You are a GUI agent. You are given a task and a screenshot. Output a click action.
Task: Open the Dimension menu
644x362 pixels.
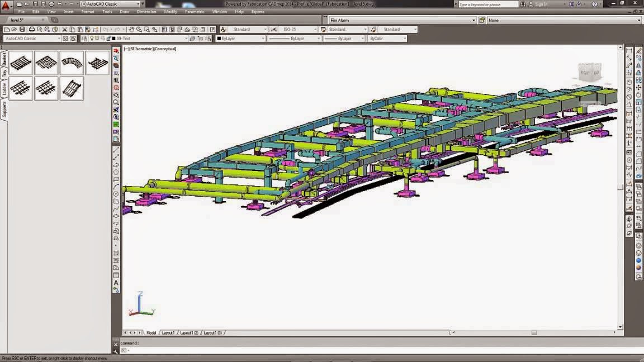pos(146,12)
